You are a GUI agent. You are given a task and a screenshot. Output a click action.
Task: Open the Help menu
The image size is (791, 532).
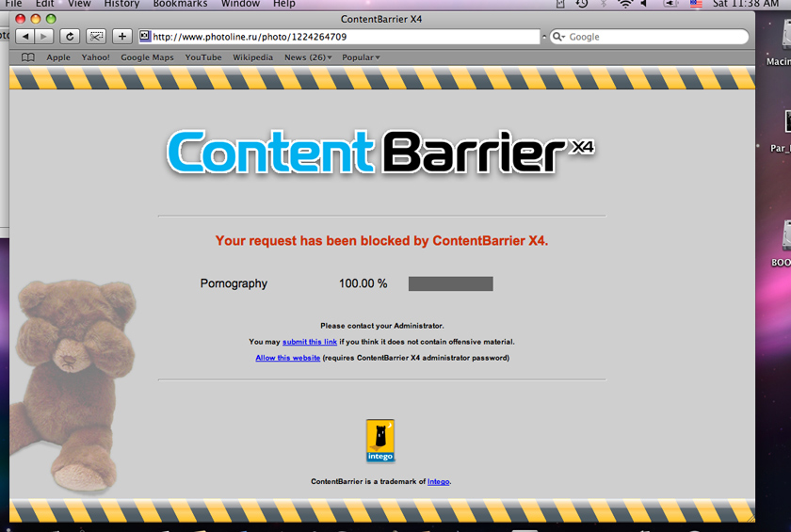click(284, 4)
